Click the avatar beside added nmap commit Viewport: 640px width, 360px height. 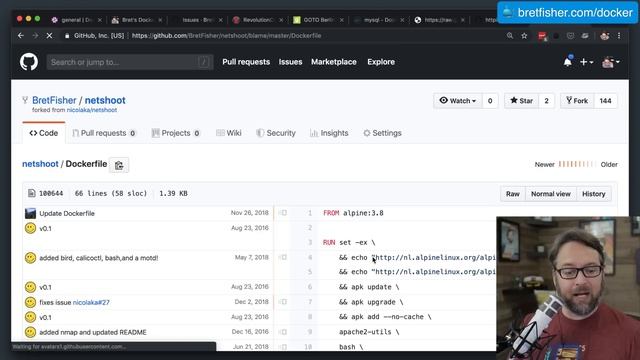coord(30,332)
